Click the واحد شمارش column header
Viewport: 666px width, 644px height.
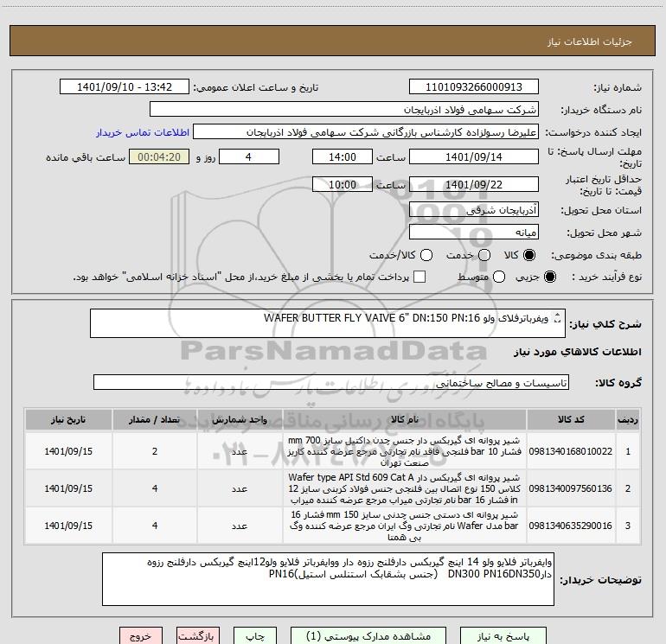[x=240, y=420]
